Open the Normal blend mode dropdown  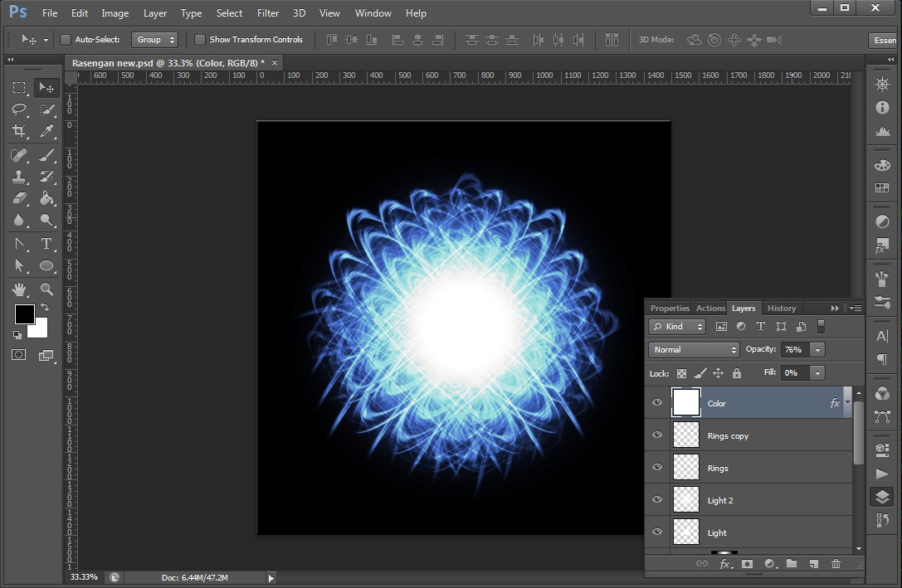click(694, 350)
